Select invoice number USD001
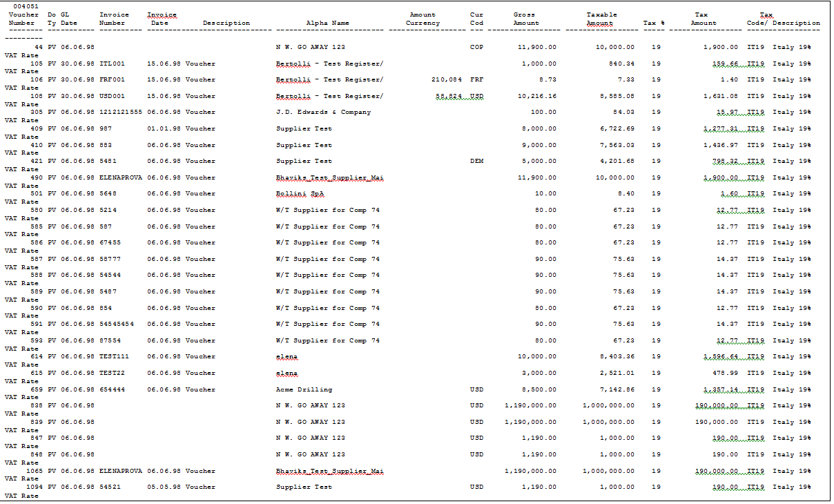Image resolution: width=834 pixels, height=504 pixels. tap(113, 96)
